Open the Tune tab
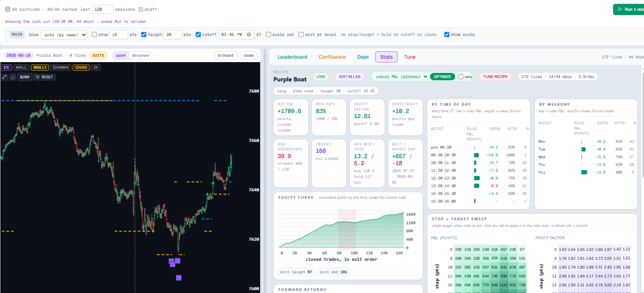This screenshot has height=293, width=644. pyautogui.click(x=410, y=57)
